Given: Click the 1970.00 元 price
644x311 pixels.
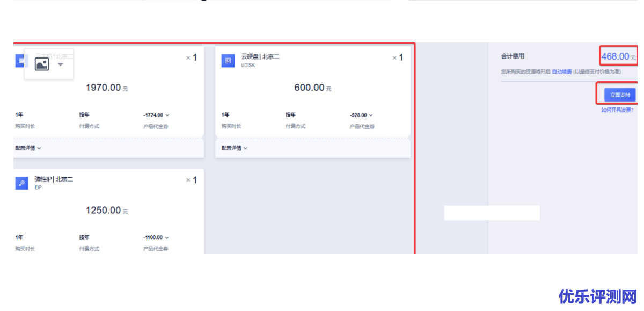Looking at the screenshot, I should point(107,88).
